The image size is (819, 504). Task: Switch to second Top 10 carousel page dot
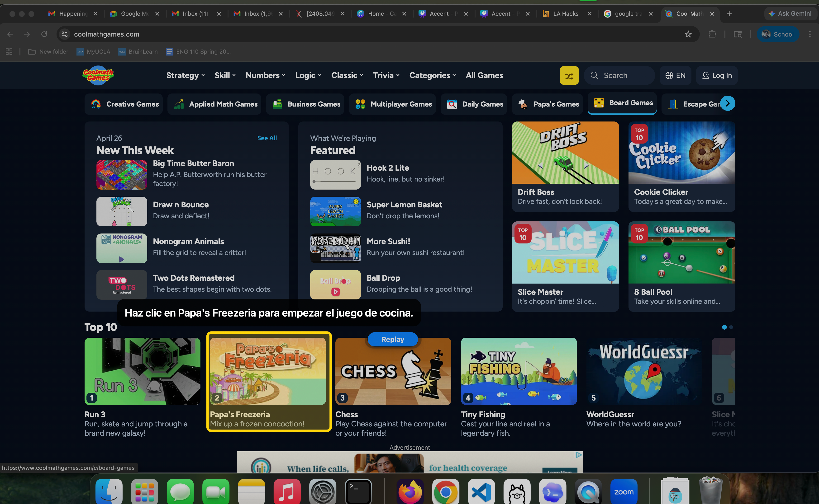point(731,327)
